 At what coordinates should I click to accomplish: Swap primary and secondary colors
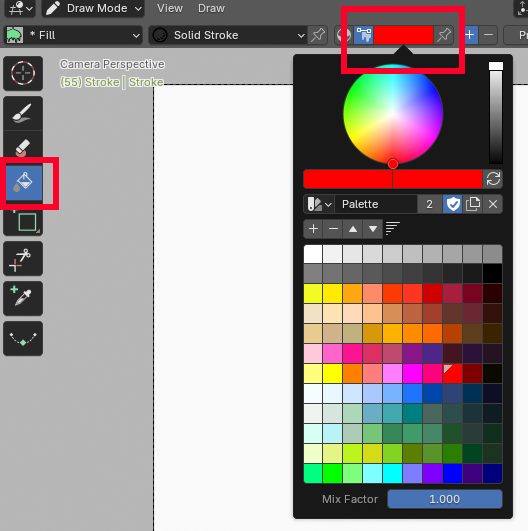493,179
